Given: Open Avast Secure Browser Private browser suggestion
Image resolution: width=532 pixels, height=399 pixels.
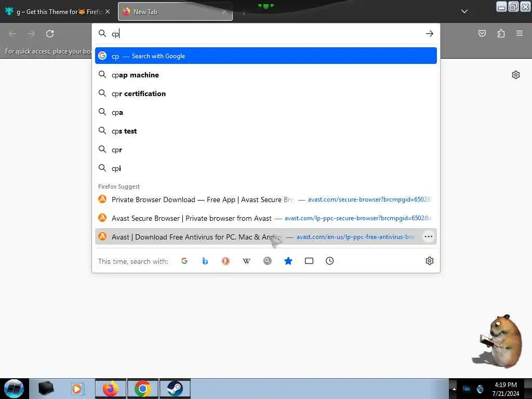Looking at the screenshot, I should [265, 218].
